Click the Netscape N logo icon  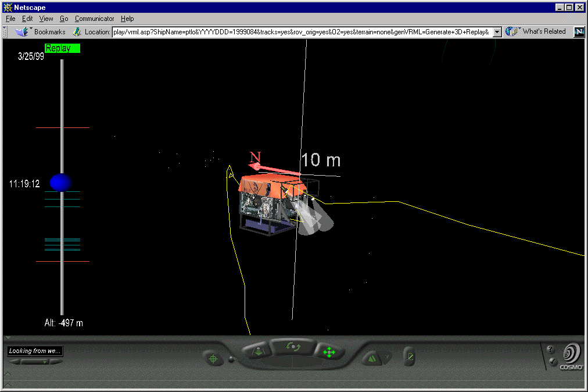[x=579, y=32]
